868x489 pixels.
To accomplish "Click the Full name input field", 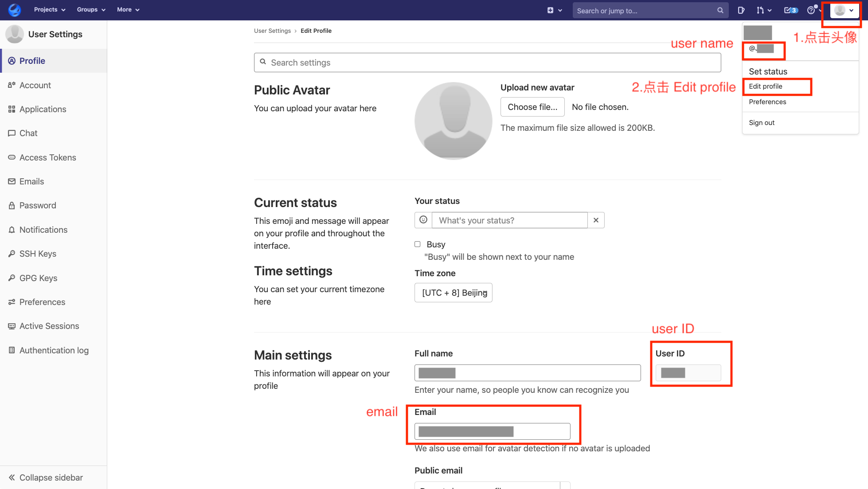I will click(x=528, y=373).
